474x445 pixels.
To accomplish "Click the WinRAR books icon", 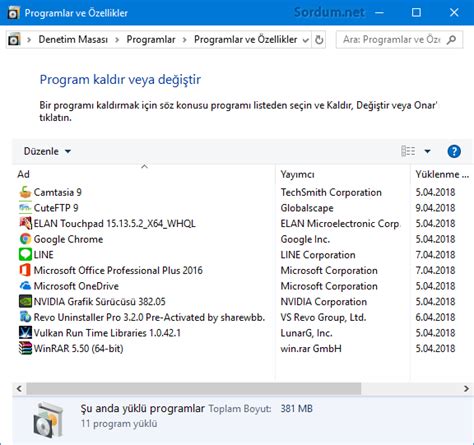I will (x=25, y=348).
